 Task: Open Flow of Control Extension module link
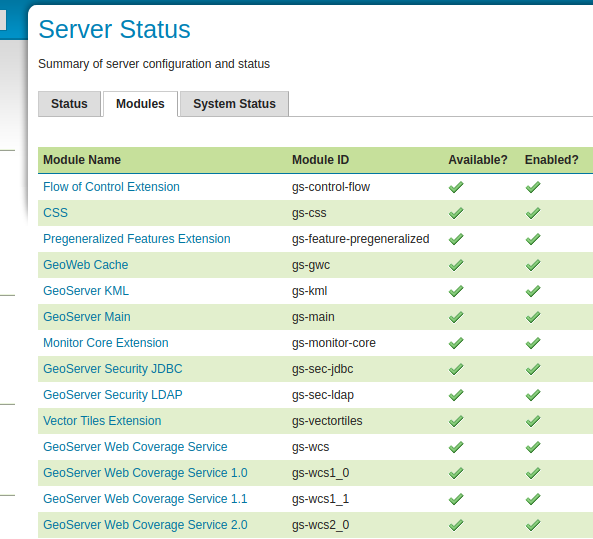[111, 187]
